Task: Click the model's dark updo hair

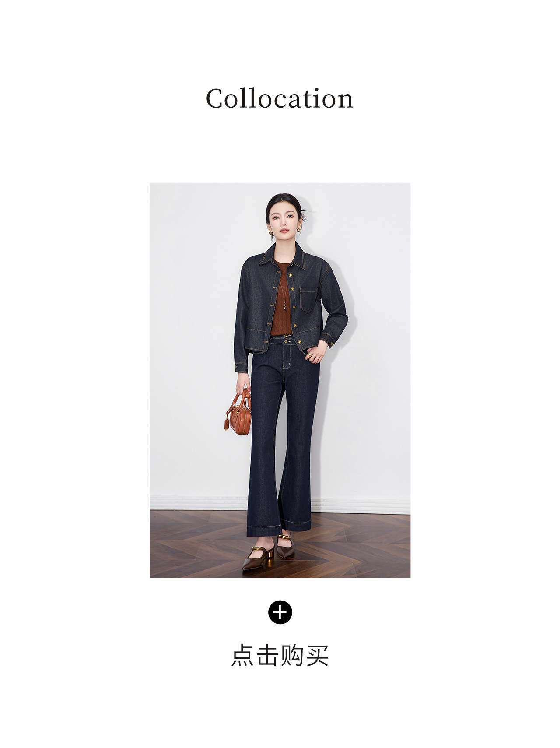Action: [284, 204]
